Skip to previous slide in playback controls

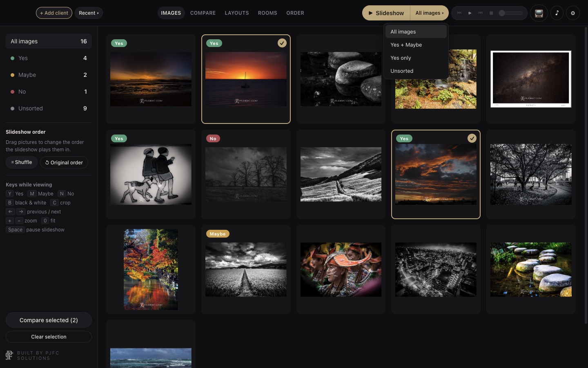click(459, 13)
